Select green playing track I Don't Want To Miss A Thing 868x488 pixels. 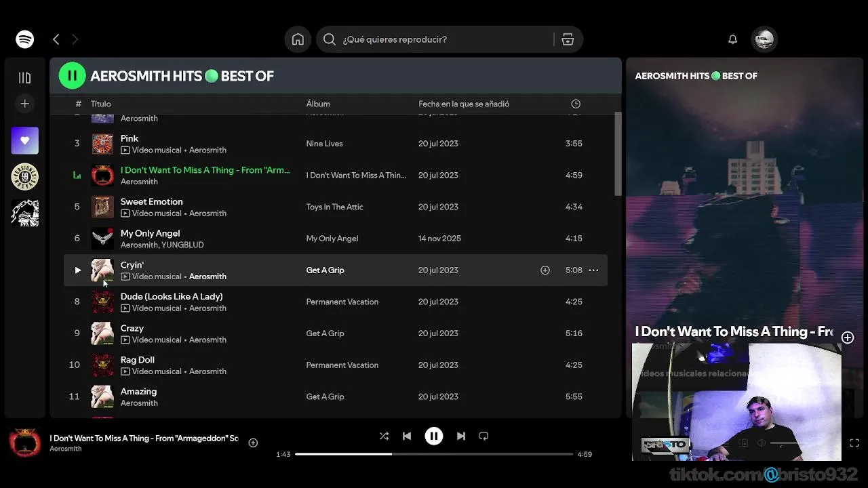click(x=205, y=170)
